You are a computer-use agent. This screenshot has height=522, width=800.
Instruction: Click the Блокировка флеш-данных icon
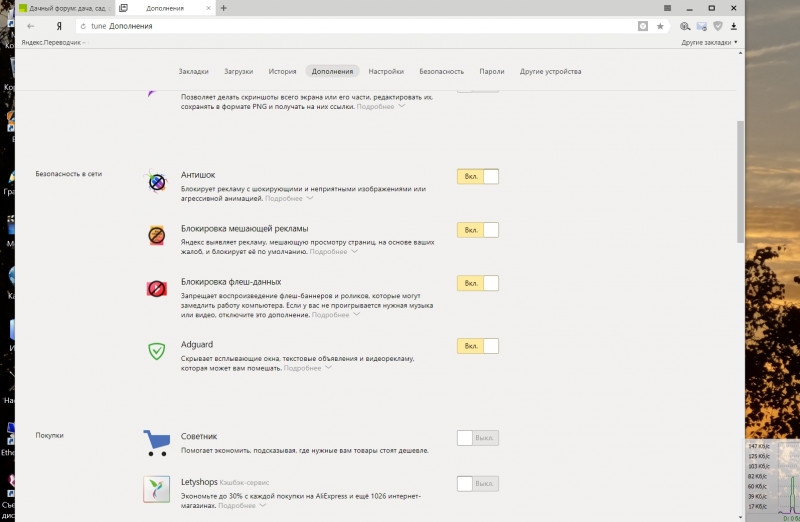point(157,289)
